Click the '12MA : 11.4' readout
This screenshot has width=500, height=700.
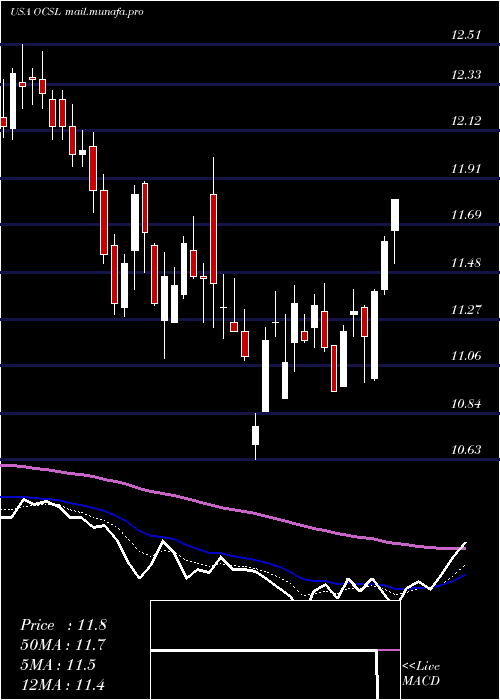[x=63, y=684]
